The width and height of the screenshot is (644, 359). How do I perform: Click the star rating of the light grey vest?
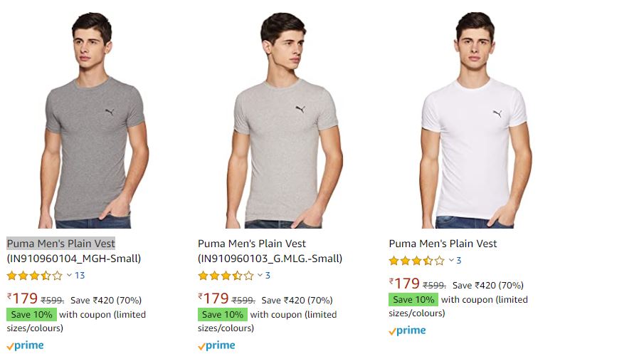226,276
